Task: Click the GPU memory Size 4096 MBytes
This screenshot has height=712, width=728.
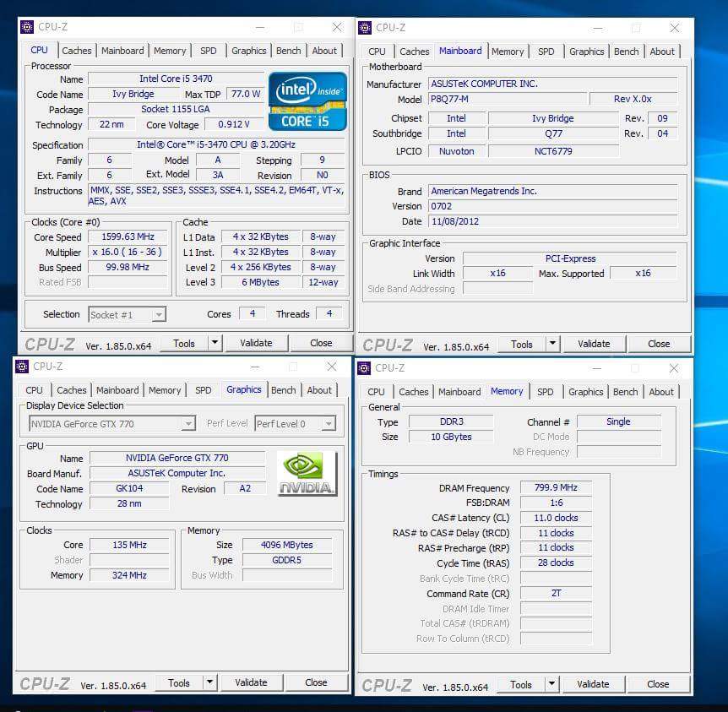Action: pyautogui.click(x=287, y=545)
